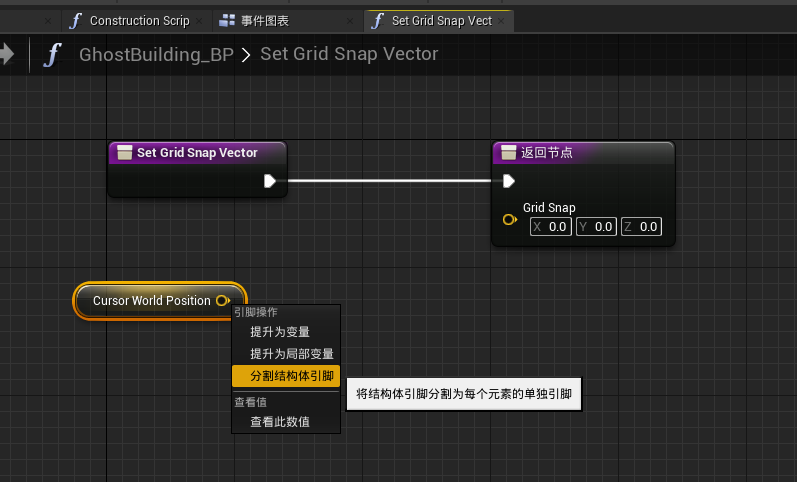Edit the Grid Snap Y value field
Viewport: 797px width, 482px height.
point(597,227)
